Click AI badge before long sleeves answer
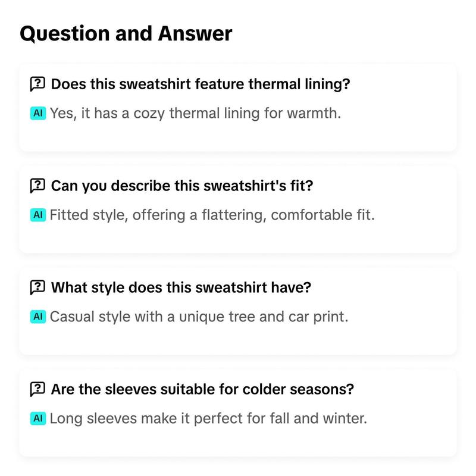This screenshot has height=476, width=476. coord(38,418)
